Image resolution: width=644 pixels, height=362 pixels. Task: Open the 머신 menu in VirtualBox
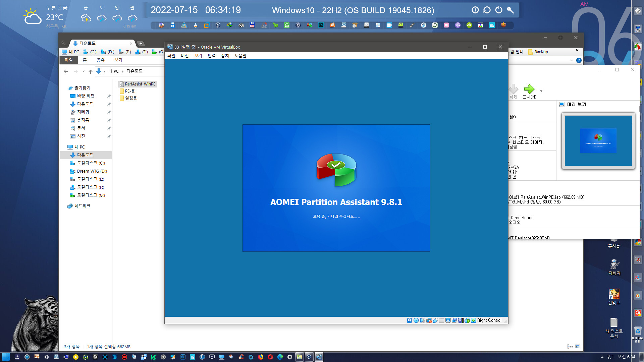click(184, 56)
